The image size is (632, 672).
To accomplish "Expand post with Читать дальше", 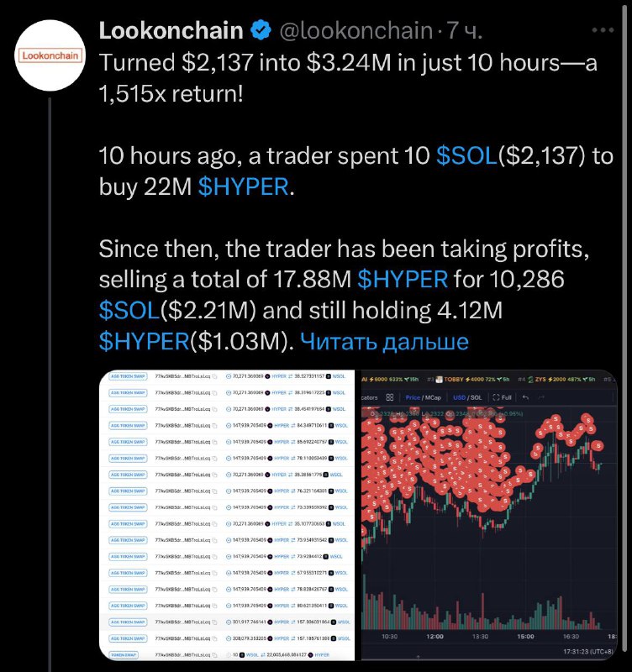I will (384, 342).
